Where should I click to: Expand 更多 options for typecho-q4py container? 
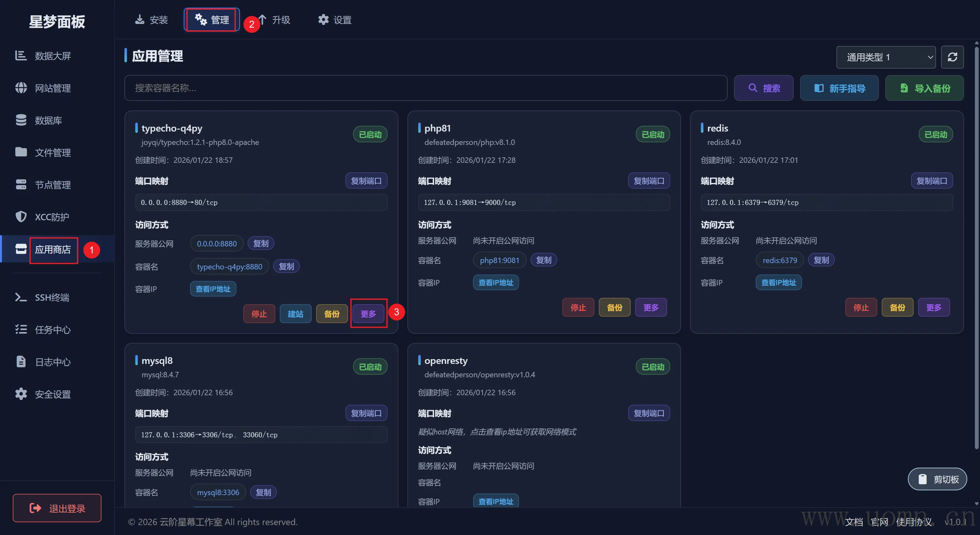(x=368, y=314)
